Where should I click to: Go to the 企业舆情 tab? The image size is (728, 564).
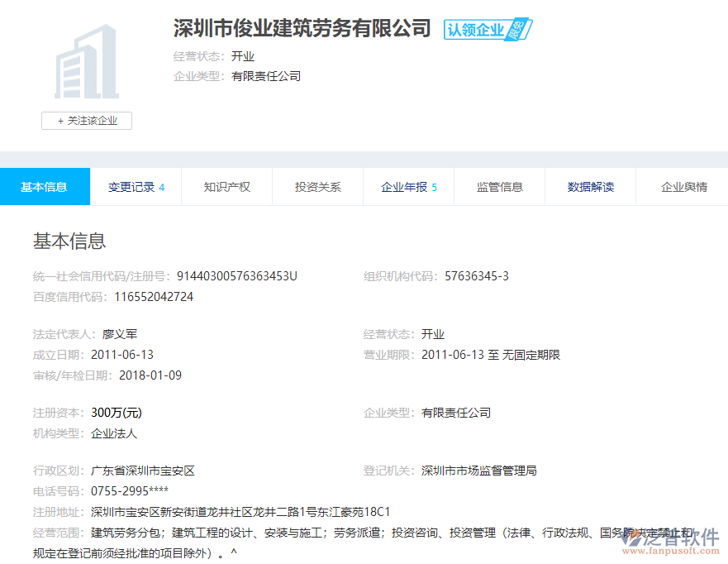[x=683, y=187]
